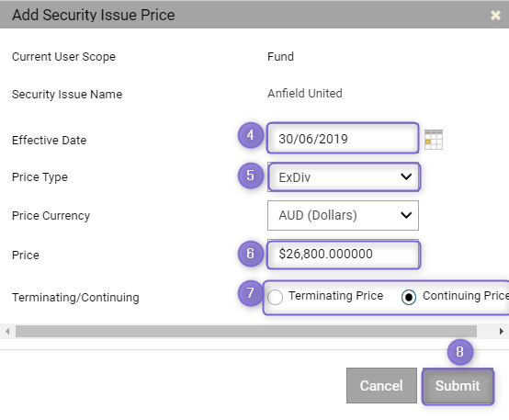Click the horizontal scrollbar thumb
The height and width of the screenshot is (420, 509).
coord(246,332)
